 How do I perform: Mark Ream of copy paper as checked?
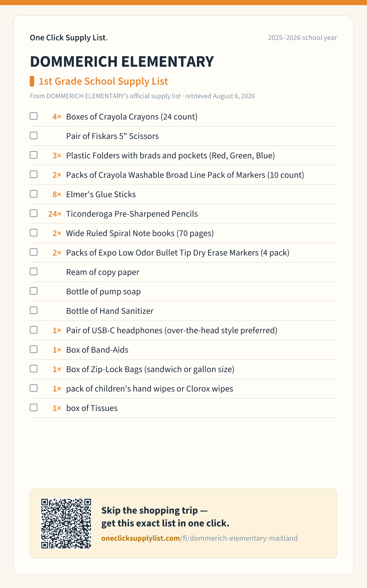point(34,272)
